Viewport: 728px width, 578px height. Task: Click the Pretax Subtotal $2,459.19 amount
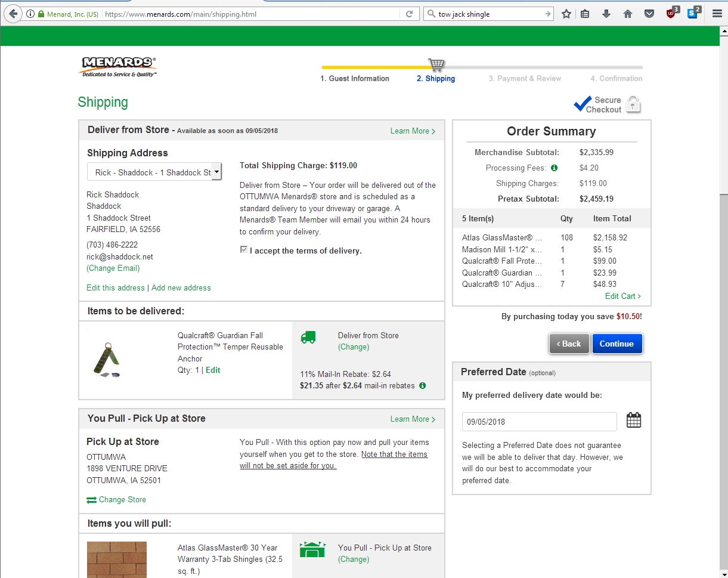point(596,199)
